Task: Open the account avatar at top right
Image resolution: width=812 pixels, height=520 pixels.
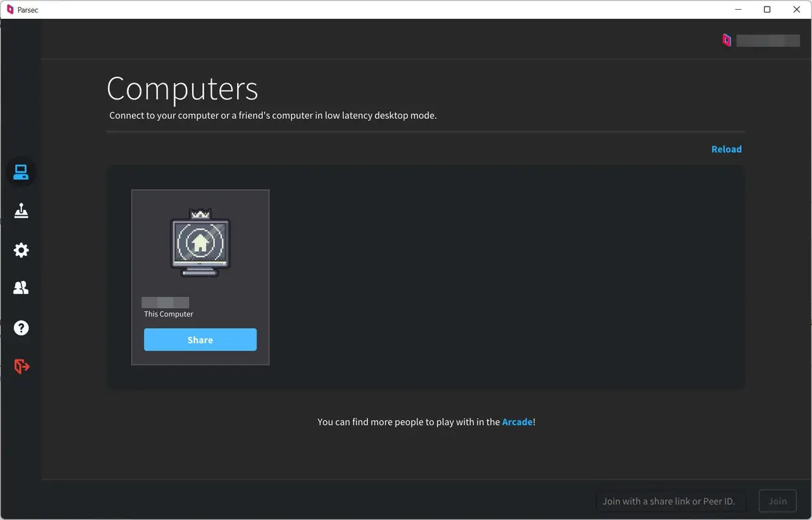Action: pos(727,40)
